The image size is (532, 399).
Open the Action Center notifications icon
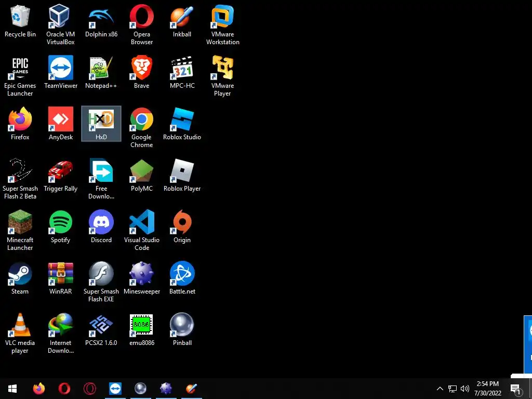tap(515, 389)
